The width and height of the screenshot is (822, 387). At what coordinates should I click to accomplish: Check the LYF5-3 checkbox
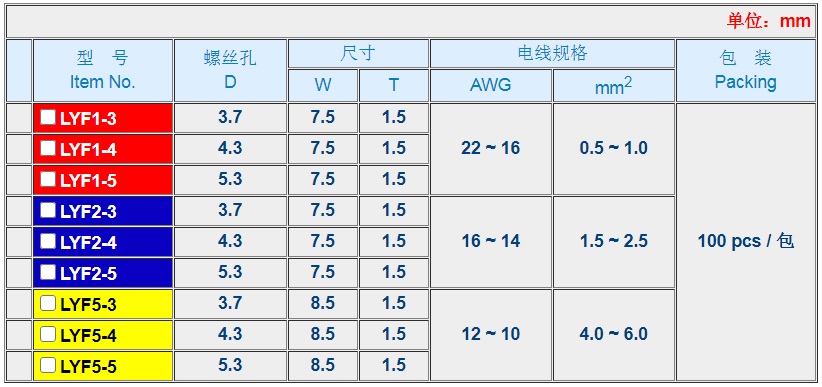(x=48, y=303)
